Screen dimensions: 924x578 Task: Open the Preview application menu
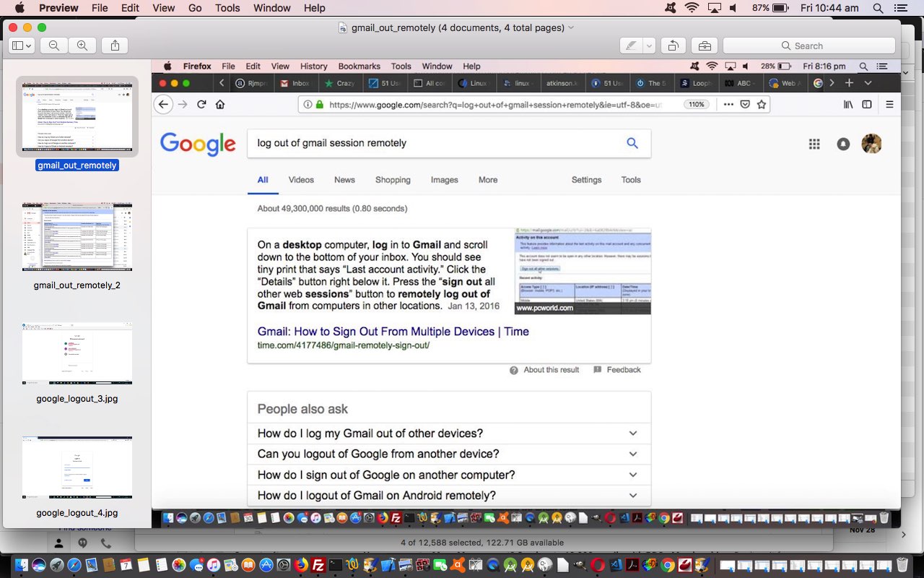pyautogui.click(x=59, y=8)
